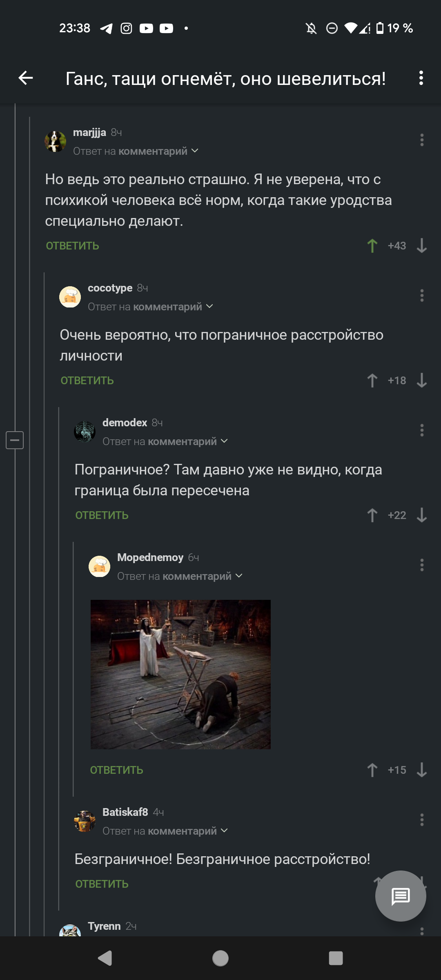Tap the floating comment button
Screen dimensions: 441x980
[x=401, y=896]
